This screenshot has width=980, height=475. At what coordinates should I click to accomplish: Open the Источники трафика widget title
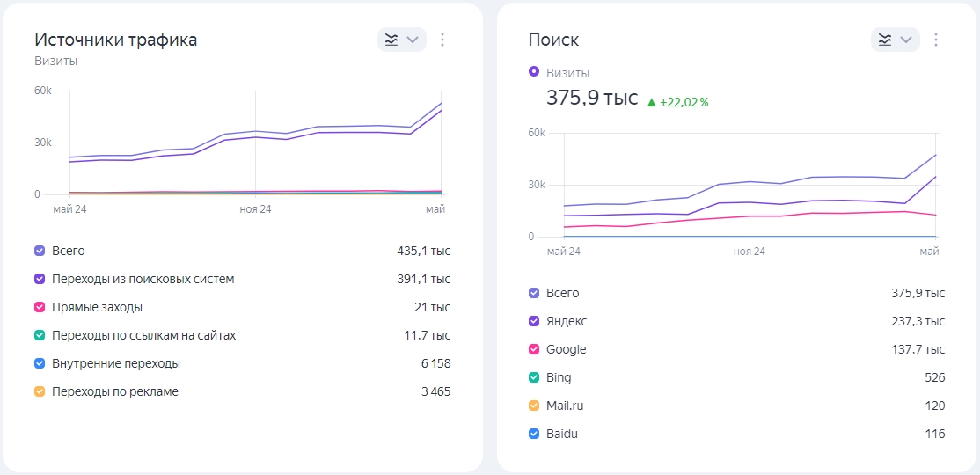(x=115, y=40)
